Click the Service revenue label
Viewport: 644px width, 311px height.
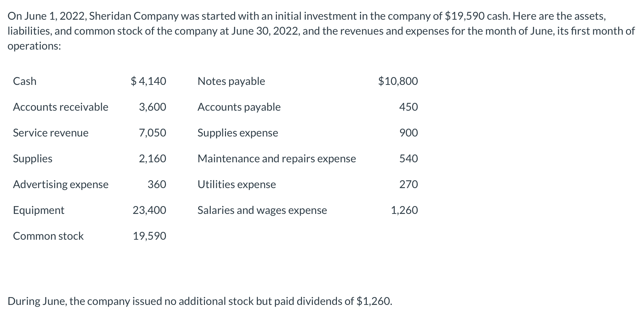(51, 133)
